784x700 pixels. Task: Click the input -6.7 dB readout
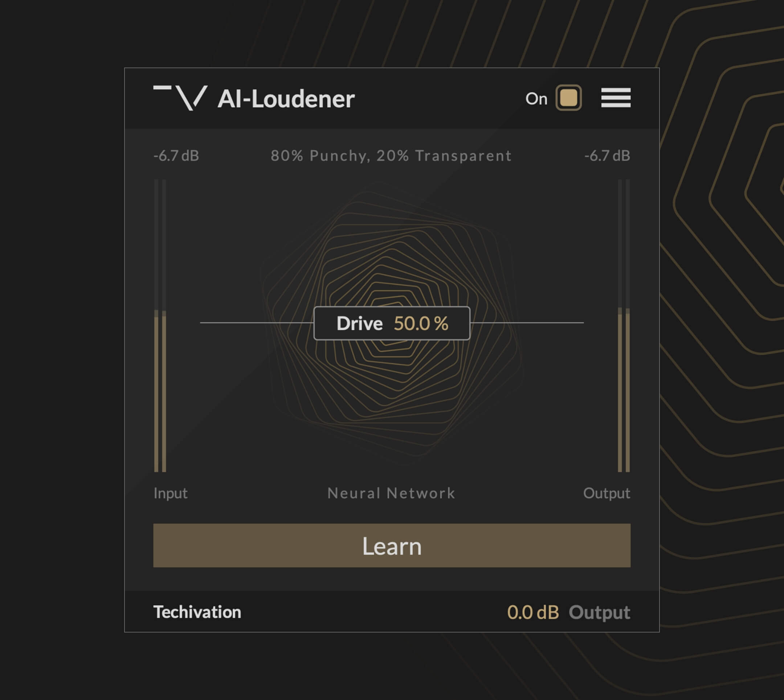[176, 156]
